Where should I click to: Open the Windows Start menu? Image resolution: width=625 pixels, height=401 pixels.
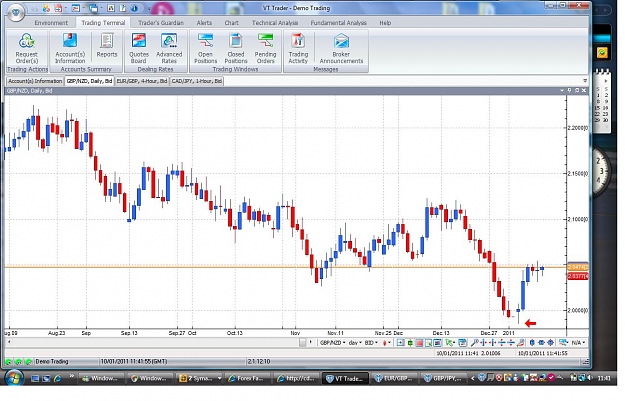[x=14, y=377]
